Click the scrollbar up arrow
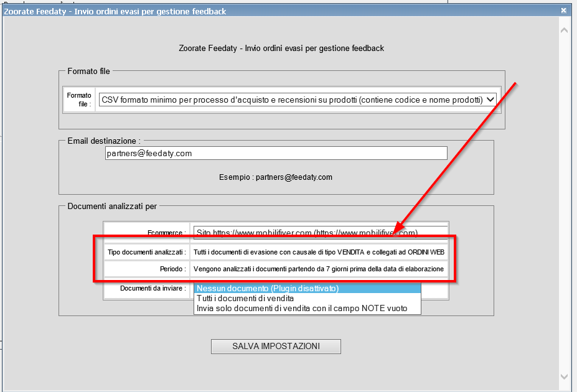577x392 pixels. (564, 30)
